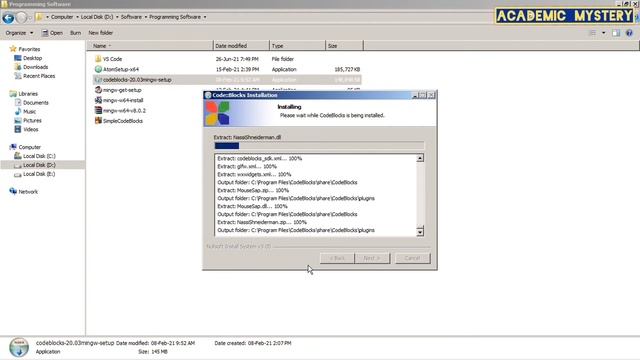
Task: Select Network in the navigation pane
Action: [x=28, y=191]
